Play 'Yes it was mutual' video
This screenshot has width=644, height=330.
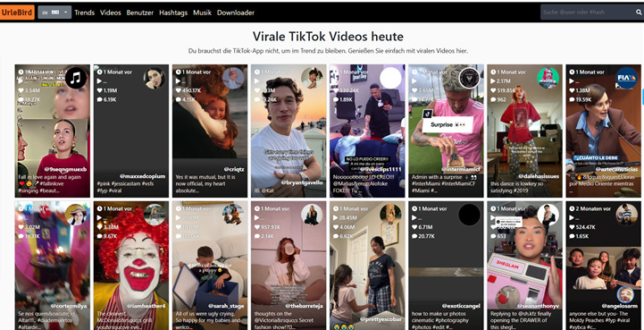[x=210, y=131]
